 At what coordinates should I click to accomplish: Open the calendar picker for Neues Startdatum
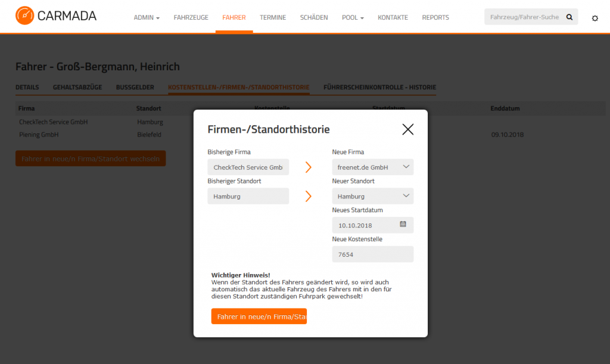[x=403, y=224]
